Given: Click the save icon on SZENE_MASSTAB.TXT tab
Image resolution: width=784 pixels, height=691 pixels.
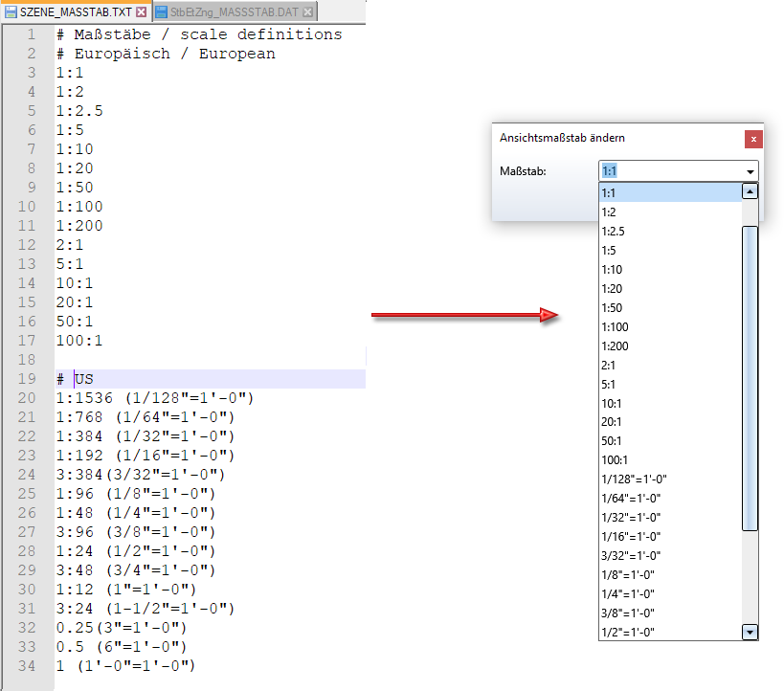Looking at the screenshot, I should pyautogui.click(x=11, y=12).
